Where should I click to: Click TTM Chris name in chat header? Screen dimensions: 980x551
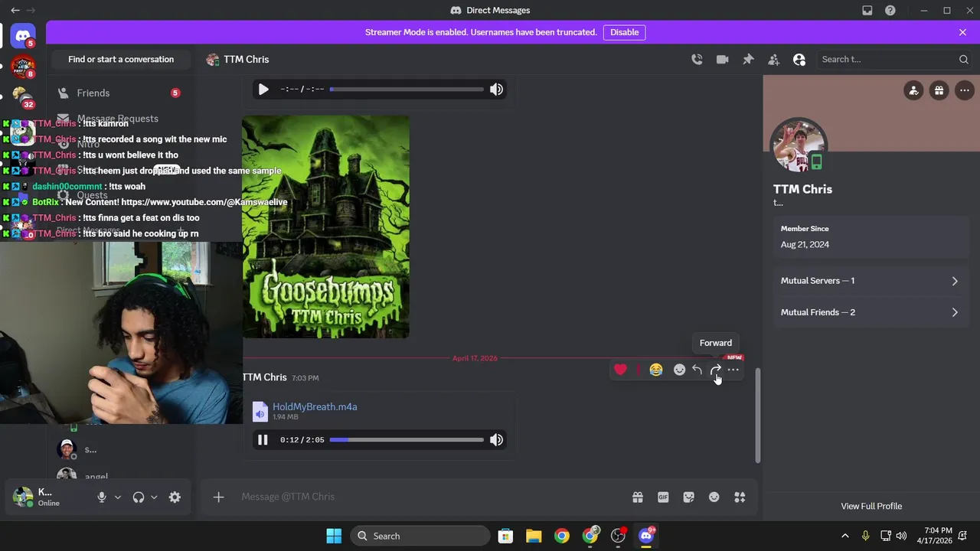click(247, 60)
